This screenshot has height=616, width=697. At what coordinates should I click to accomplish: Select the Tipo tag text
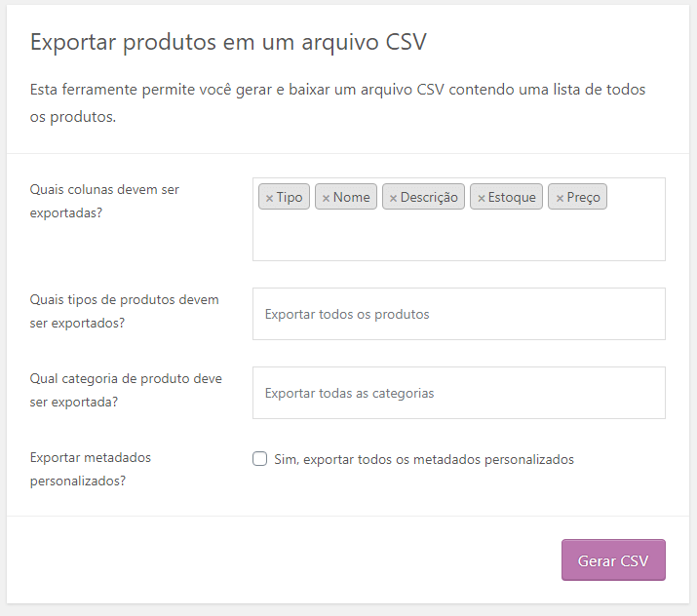(x=290, y=197)
